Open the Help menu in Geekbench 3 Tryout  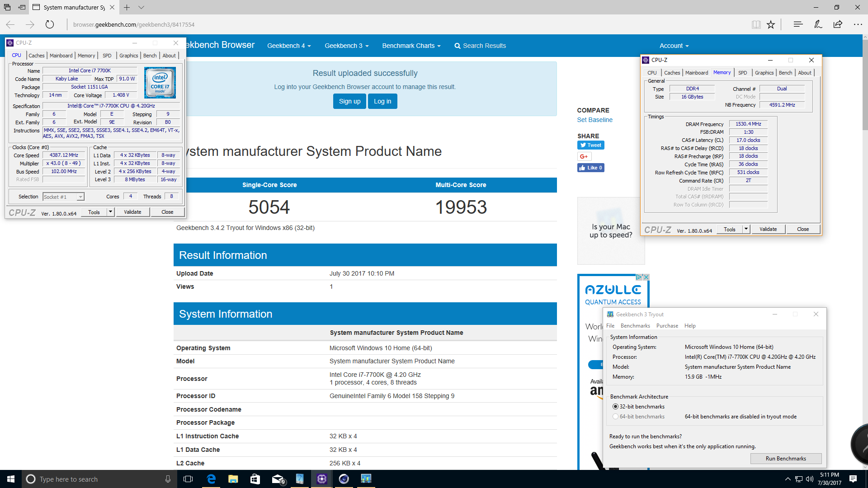point(690,326)
